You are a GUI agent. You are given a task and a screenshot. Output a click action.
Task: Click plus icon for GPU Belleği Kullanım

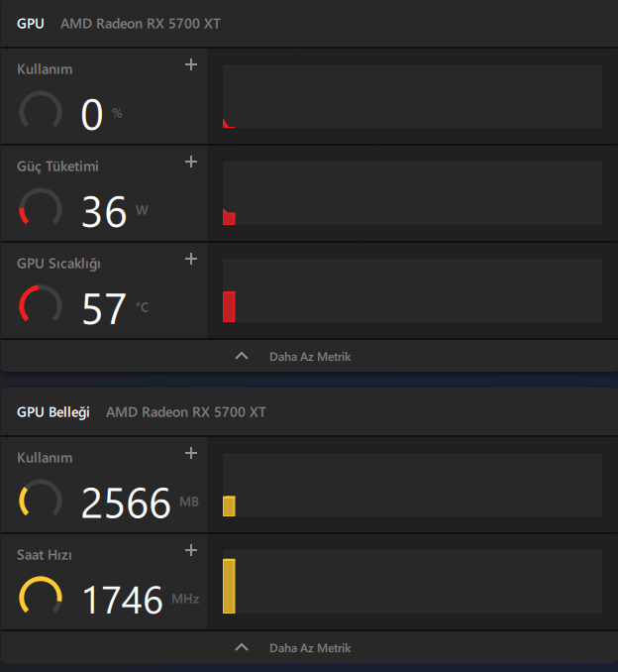pyautogui.click(x=191, y=454)
